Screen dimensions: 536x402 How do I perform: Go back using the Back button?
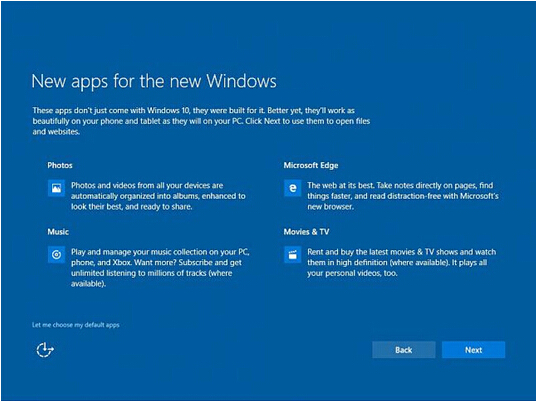coord(404,350)
